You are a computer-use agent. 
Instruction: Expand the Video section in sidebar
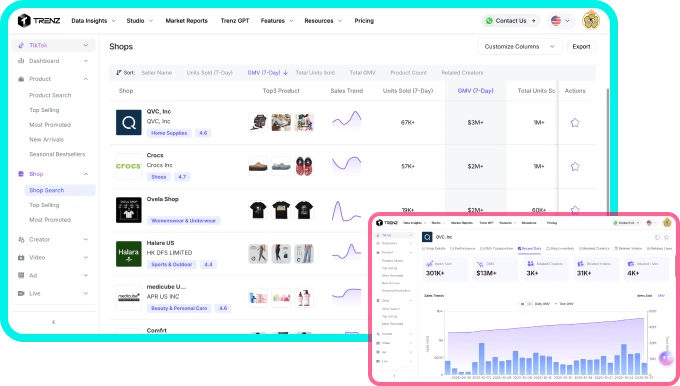(85, 258)
